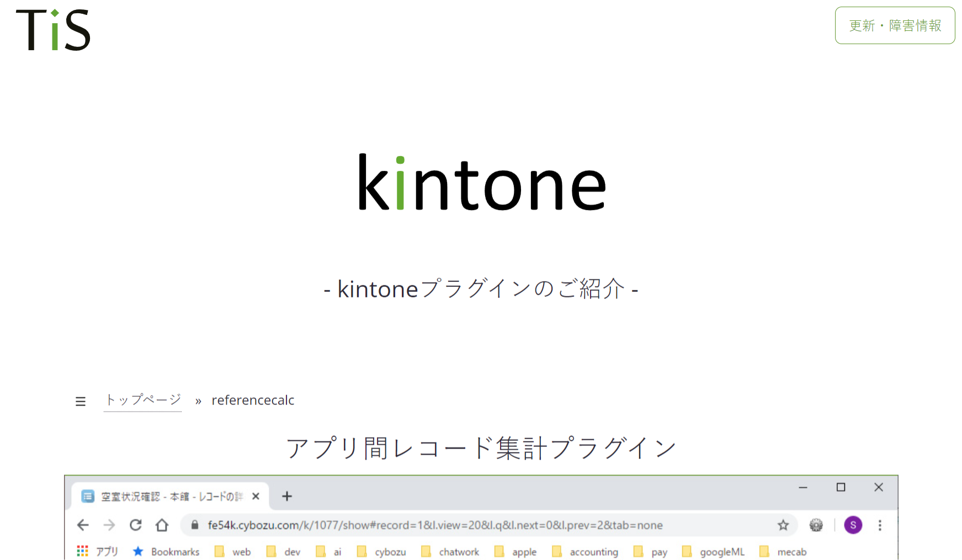The image size is (962, 560).
Task: Open the web bookmark folder
Action: [x=232, y=552]
